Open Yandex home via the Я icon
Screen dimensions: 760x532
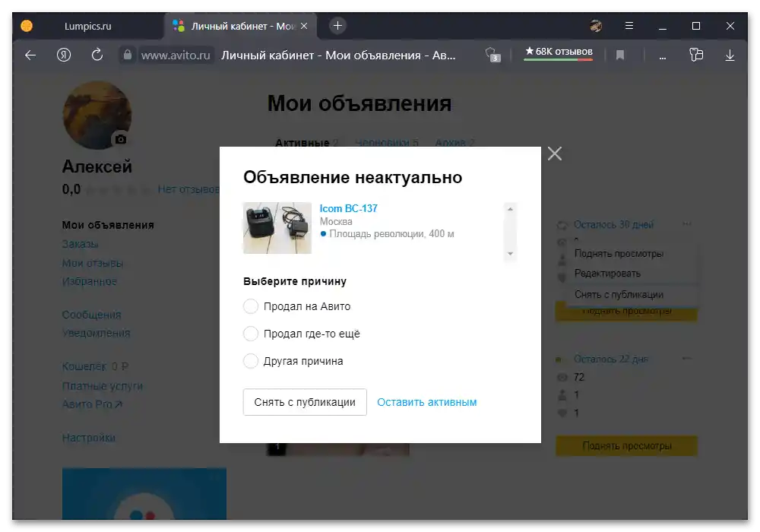tap(64, 55)
